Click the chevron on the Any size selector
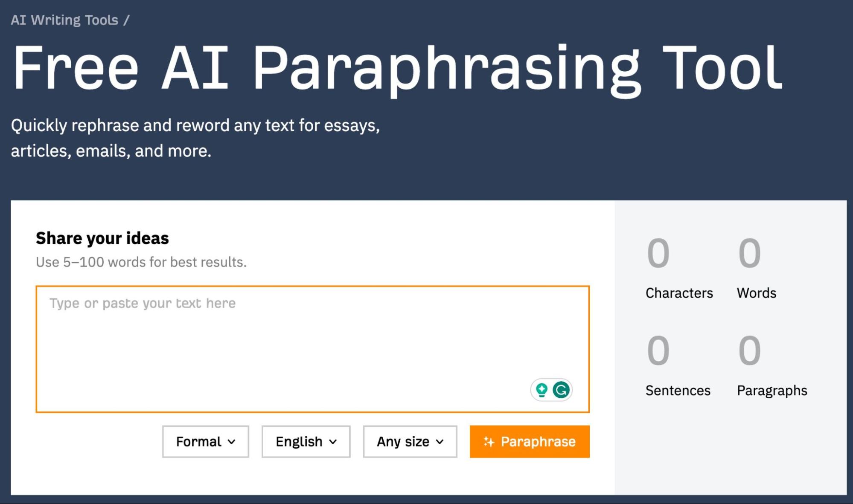This screenshot has width=853, height=504. [440, 442]
